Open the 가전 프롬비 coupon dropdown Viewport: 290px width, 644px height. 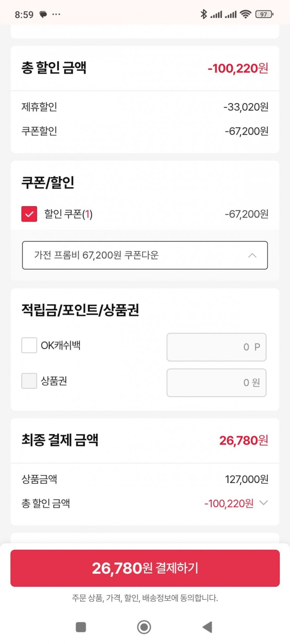(x=139, y=255)
